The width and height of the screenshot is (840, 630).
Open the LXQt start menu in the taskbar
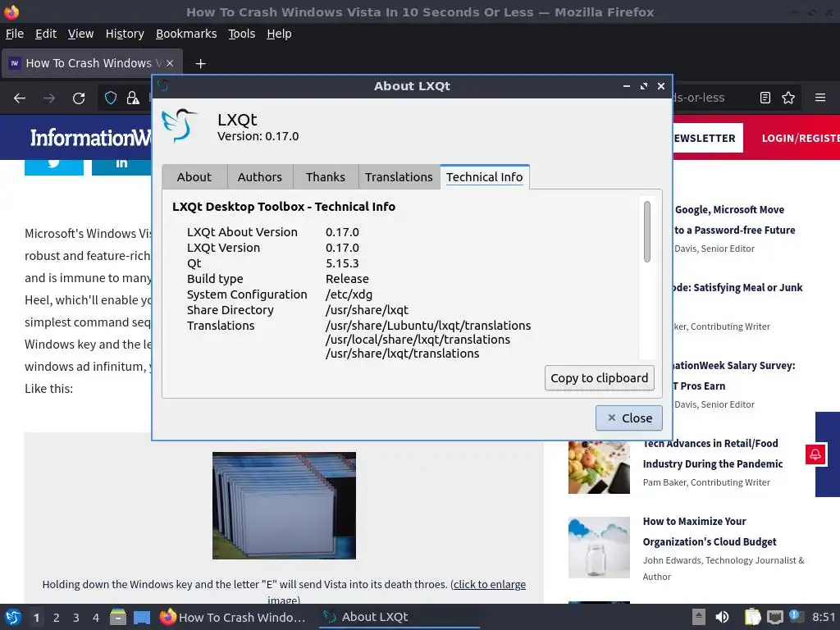pos(13,617)
